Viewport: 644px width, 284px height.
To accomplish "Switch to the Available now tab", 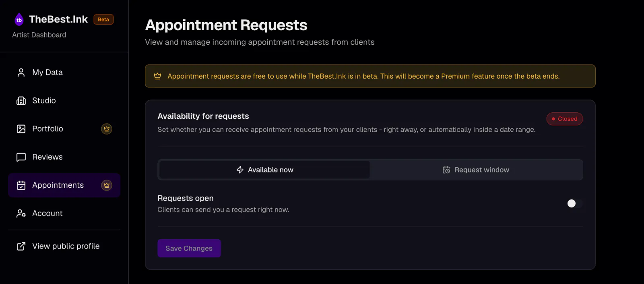I will (264, 170).
